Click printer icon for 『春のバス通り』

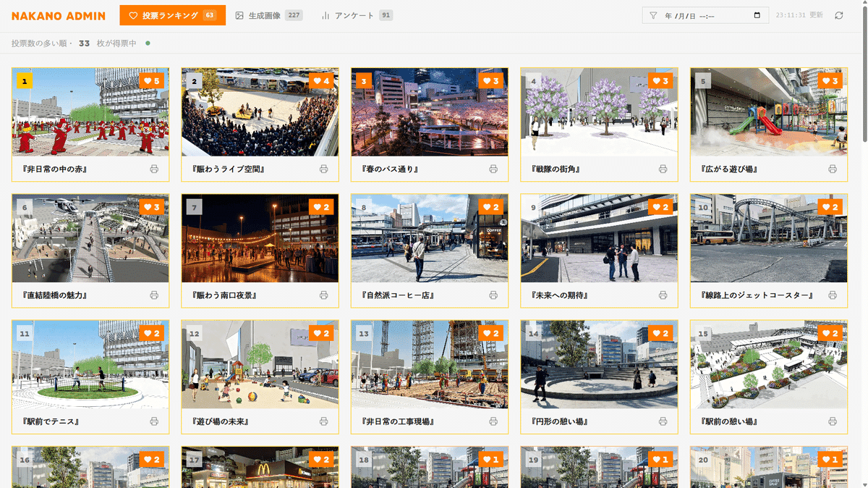click(x=493, y=169)
